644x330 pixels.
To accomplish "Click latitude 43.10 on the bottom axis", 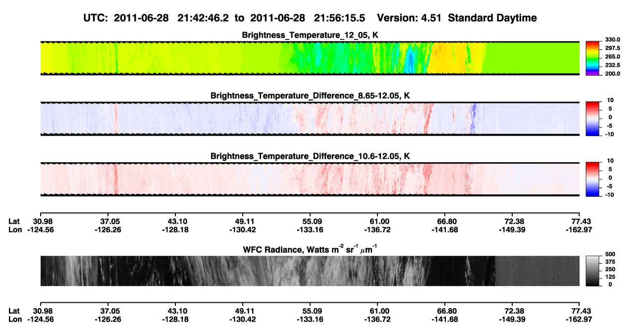I will [x=177, y=311].
